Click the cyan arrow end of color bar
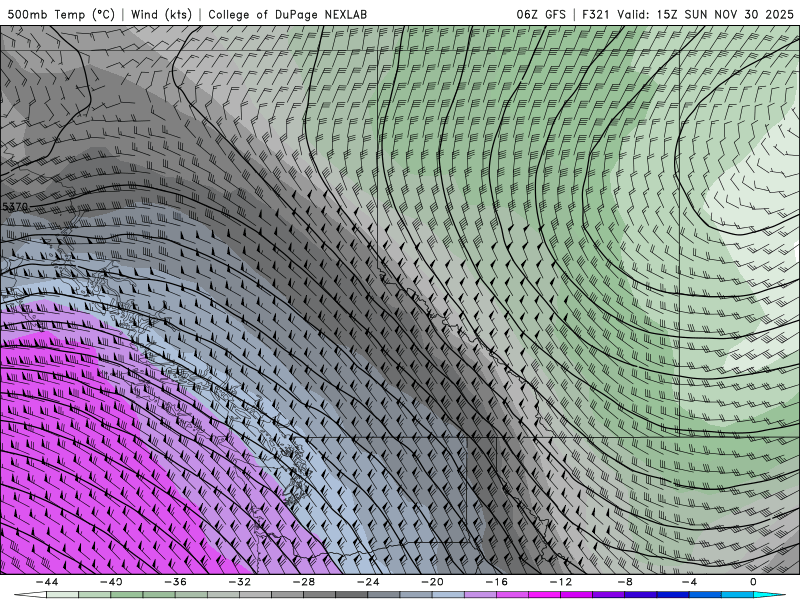 pyautogui.click(x=769, y=595)
